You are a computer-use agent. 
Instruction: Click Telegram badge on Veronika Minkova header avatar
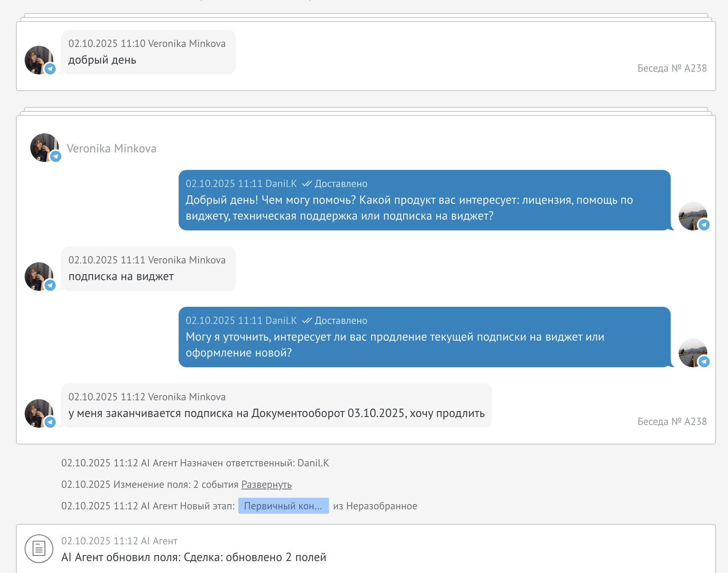[56, 156]
